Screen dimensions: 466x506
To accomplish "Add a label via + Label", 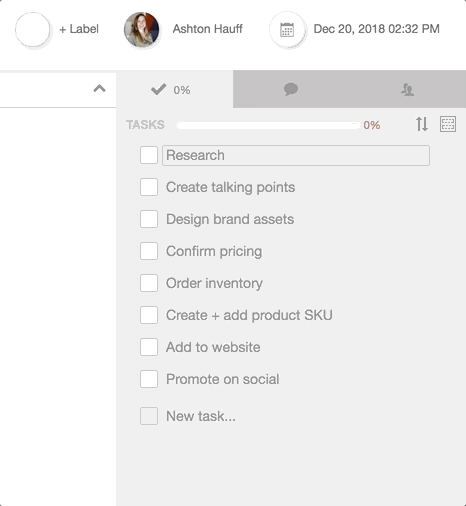I will [79, 29].
